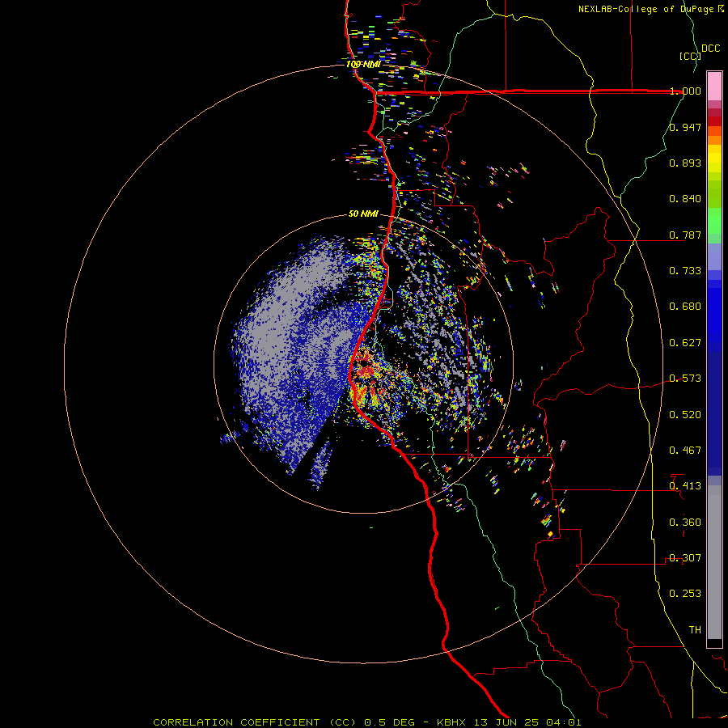Click the TH threshold label on the scale
The height and width of the screenshot is (728, 728).
695,630
